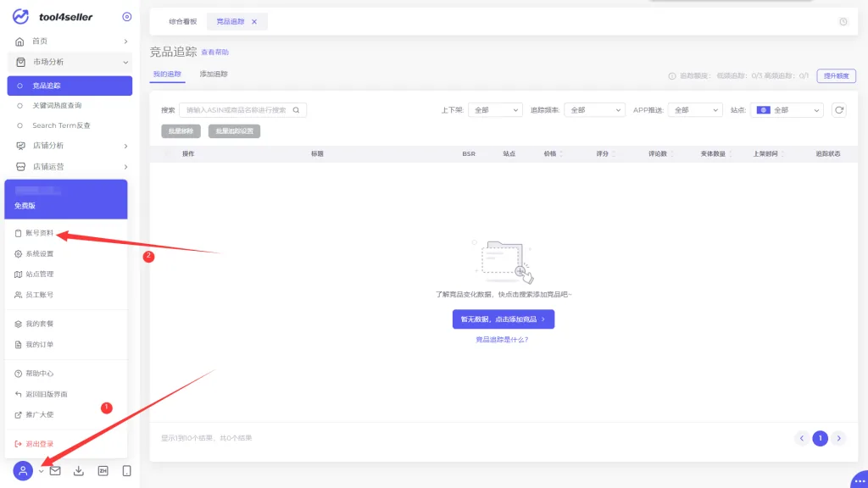The height and width of the screenshot is (488, 868).
Task: Click the mobile phone icon
Action: click(x=127, y=471)
